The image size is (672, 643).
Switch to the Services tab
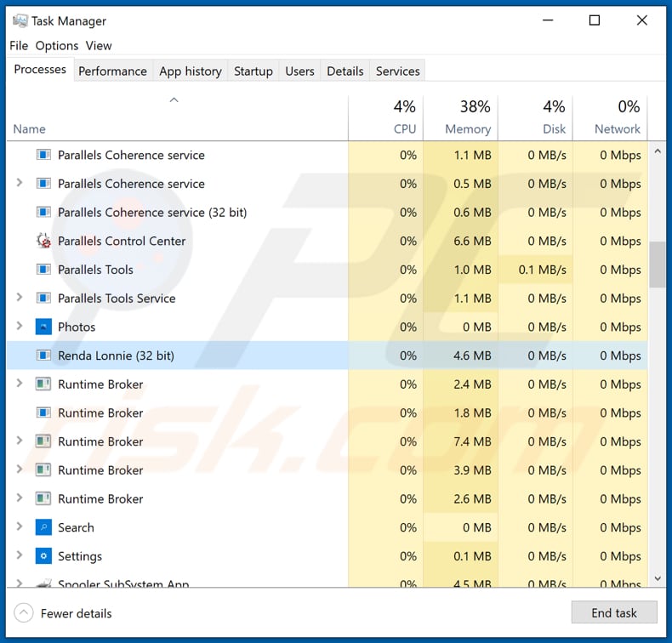(x=398, y=71)
